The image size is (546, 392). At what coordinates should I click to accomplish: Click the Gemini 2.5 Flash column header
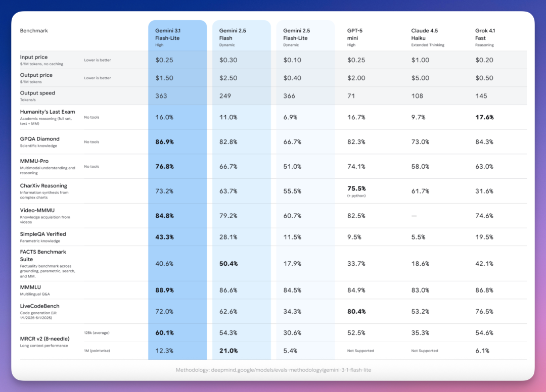(232, 37)
